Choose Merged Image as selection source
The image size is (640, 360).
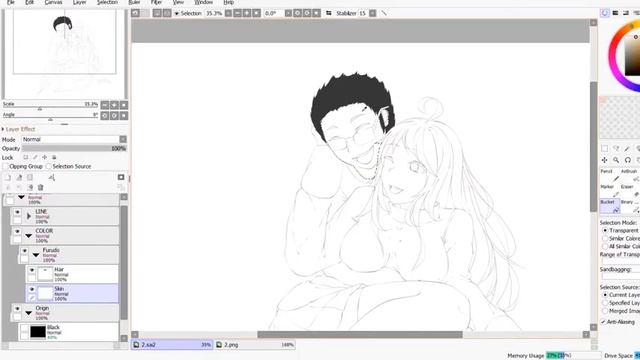coord(605,311)
